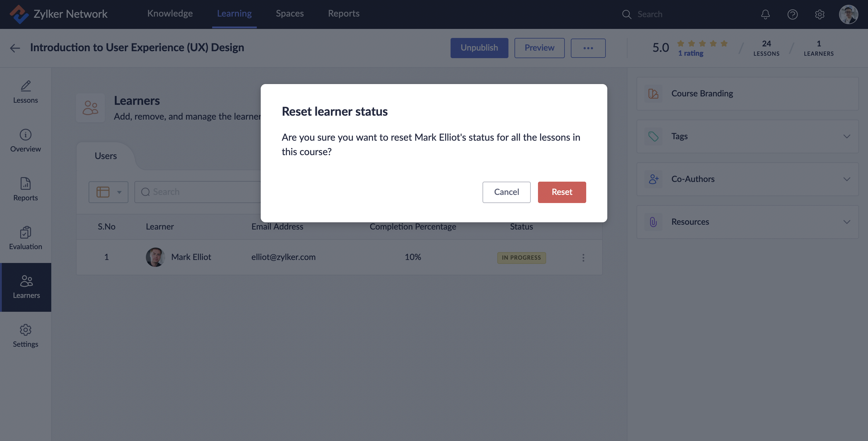
Task: Click the Learners section people icon
Action: coord(90,108)
